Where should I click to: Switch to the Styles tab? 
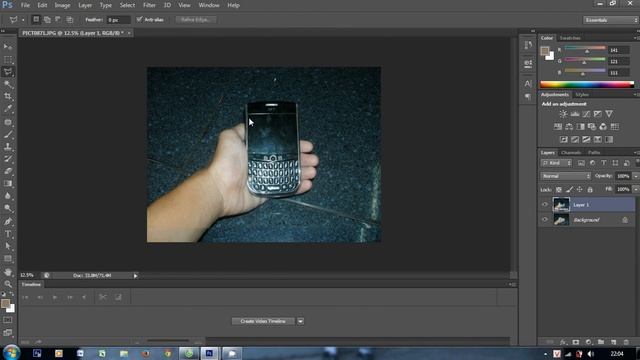pos(582,95)
